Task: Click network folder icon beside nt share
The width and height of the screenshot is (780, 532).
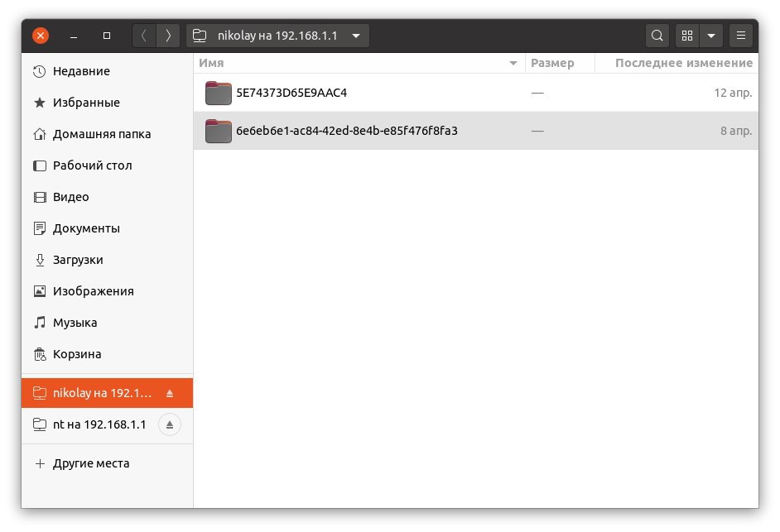Action: [x=39, y=424]
